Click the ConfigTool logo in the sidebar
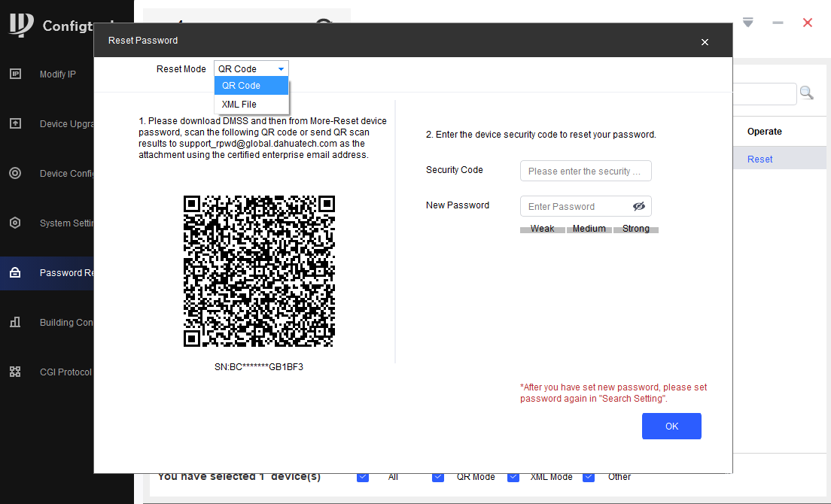 22,26
